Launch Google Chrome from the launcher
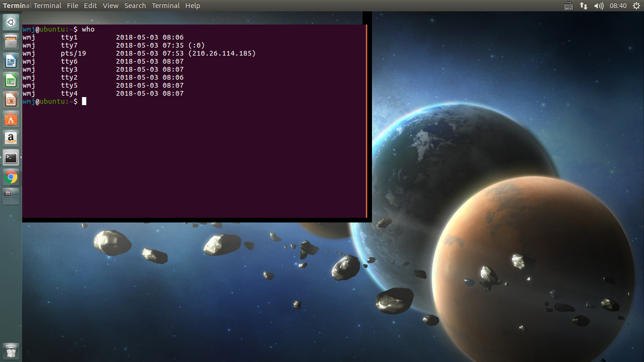Screen dimensions: 644x362 (11, 177)
